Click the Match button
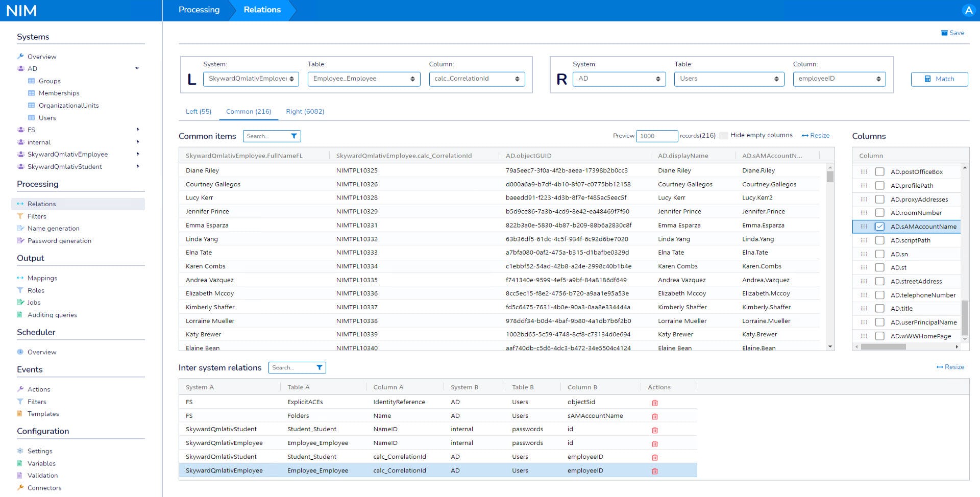Screen dimensions: 980x497 pyautogui.click(x=939, y=79)
